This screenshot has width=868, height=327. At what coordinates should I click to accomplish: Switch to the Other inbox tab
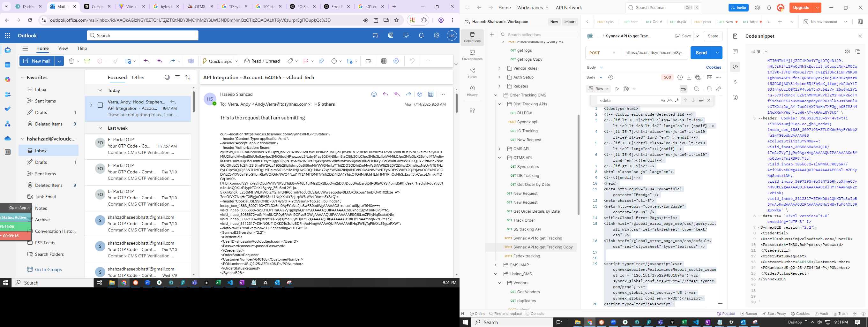pos(138,78)
